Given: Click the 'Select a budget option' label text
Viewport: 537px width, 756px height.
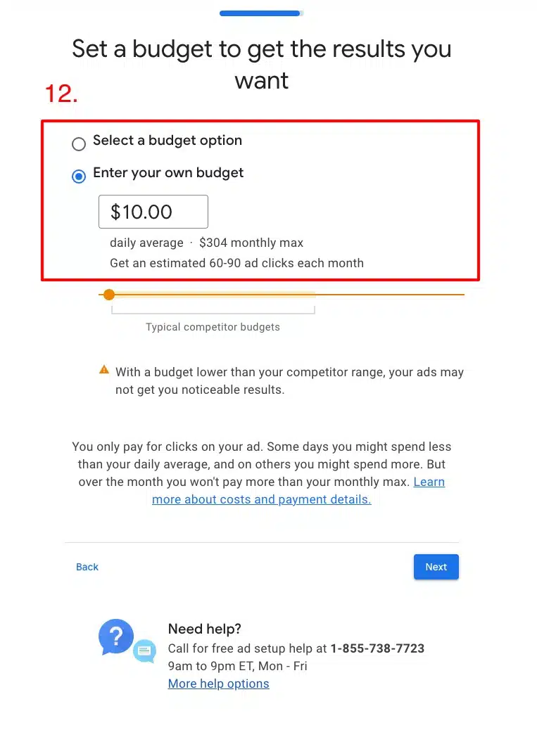Looking at the screenshot, I should coord(168,141).
